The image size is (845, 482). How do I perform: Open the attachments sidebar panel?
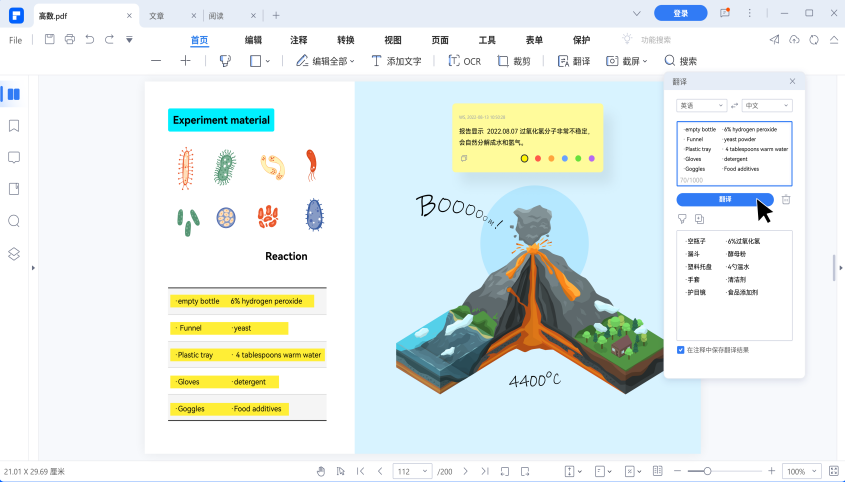(14, 189)
